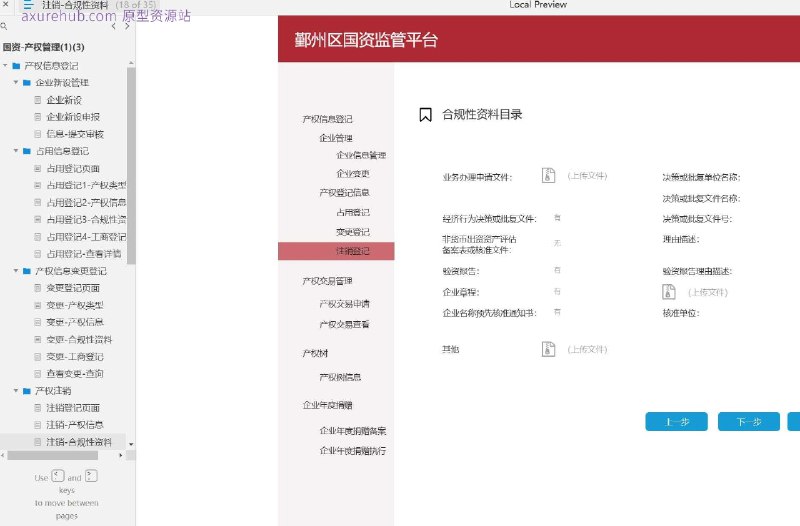The height and width of the screenshot is (526, 800).
Task: Open the 变更-工商登记 page
Action: pos(75,357)
